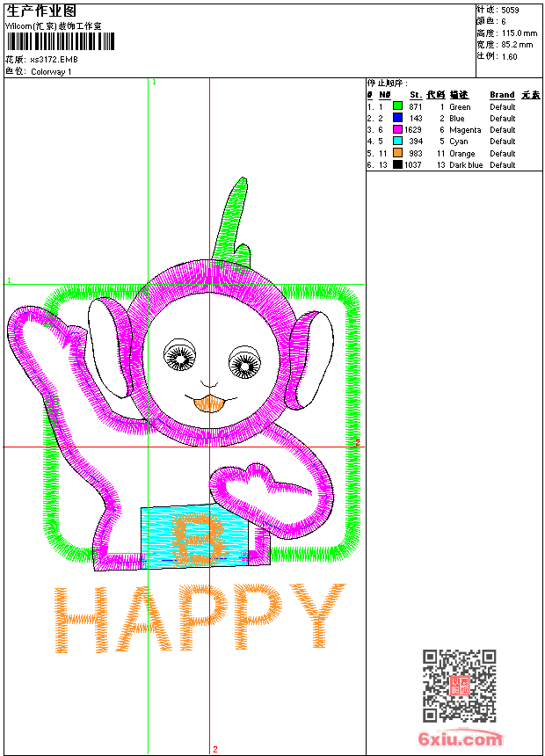Click the width value 85.2 mm
Viewport: 545px width, 756px height.
pos(517,45)
